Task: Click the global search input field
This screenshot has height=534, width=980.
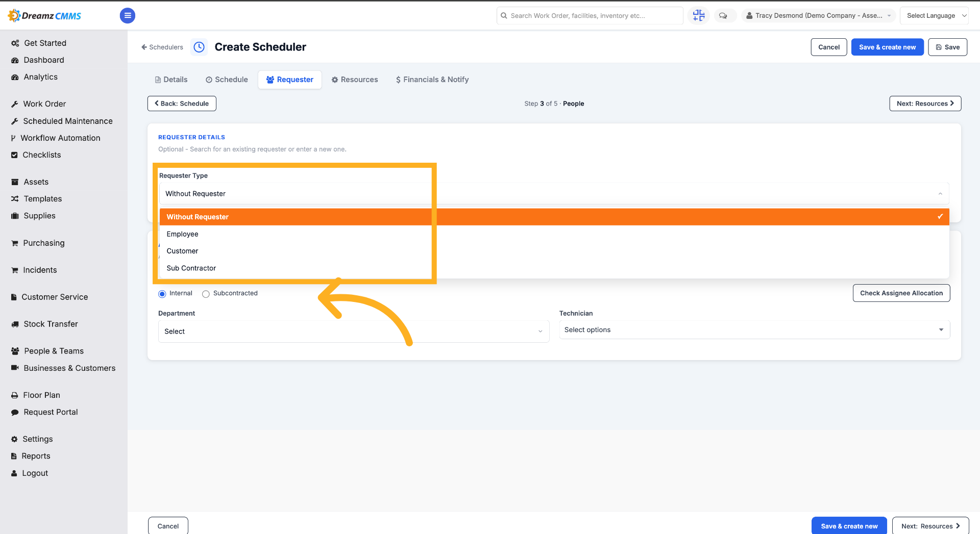Action: (590, 16)
